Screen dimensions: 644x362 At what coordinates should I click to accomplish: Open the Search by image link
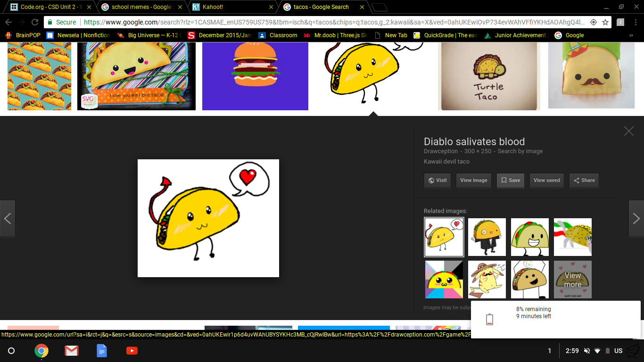(x=520, y=151)
